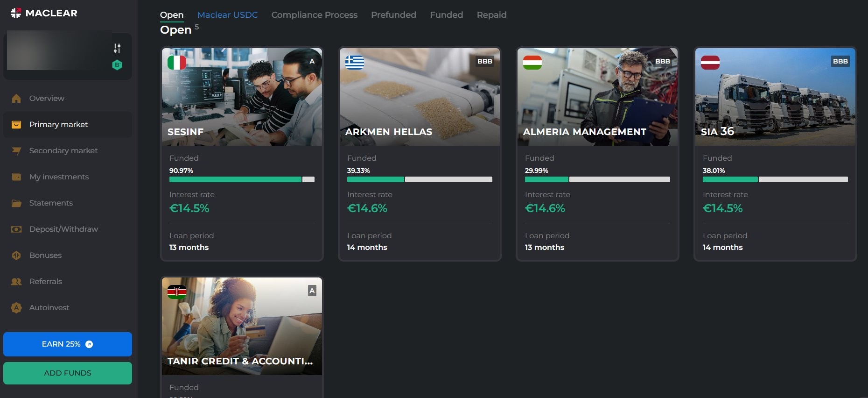Open the Tanir Credit & Accounting image

click(x=242, y=326)
